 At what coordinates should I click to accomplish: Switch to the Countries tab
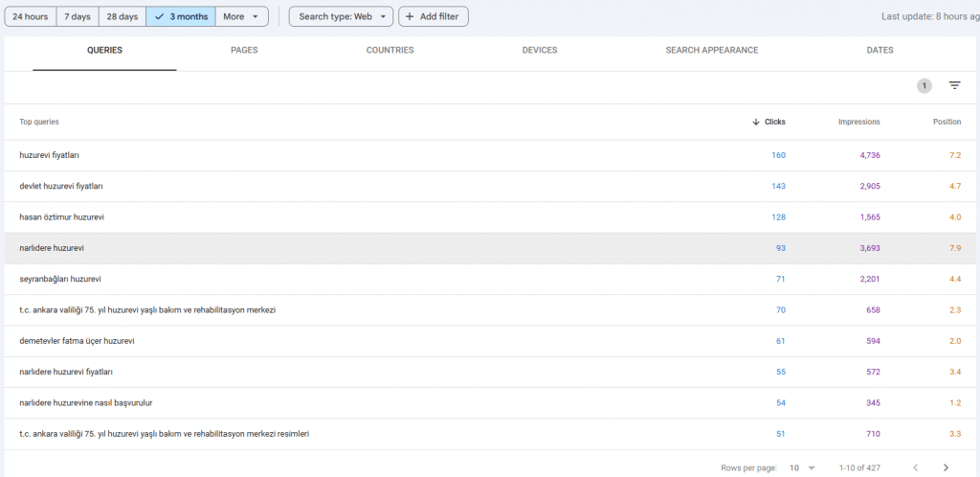point(390,51)
